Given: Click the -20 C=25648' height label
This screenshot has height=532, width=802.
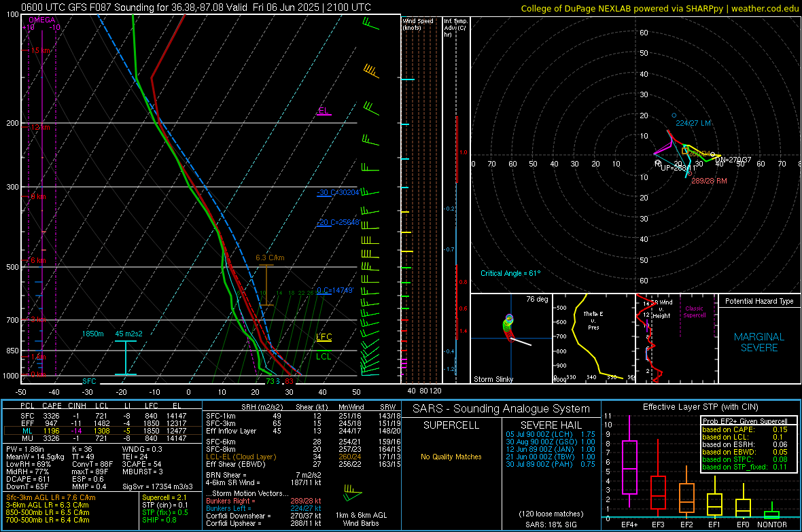Looking at the screenshot, I should point(338,223).
